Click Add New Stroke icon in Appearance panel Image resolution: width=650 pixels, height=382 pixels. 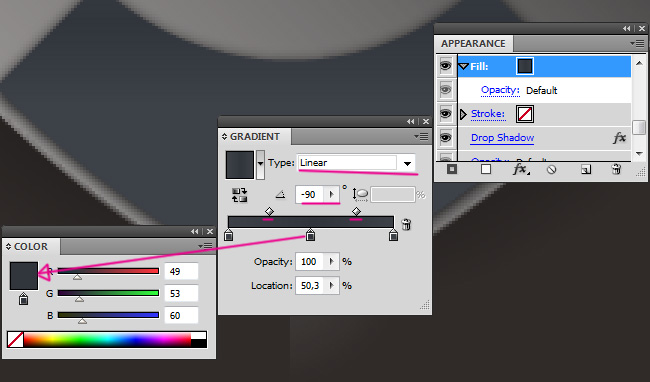pos(452,169)
